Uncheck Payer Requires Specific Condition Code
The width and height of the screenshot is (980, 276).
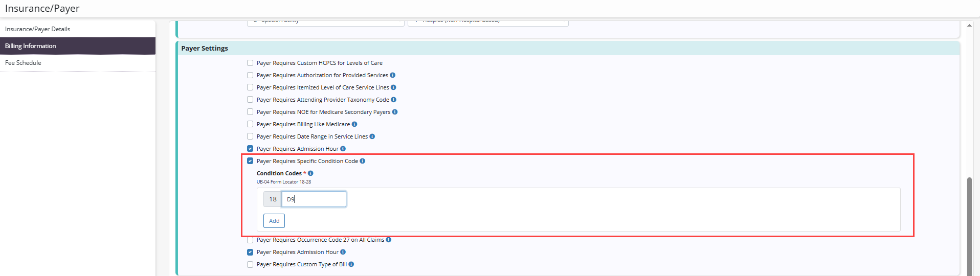(250, 161)
